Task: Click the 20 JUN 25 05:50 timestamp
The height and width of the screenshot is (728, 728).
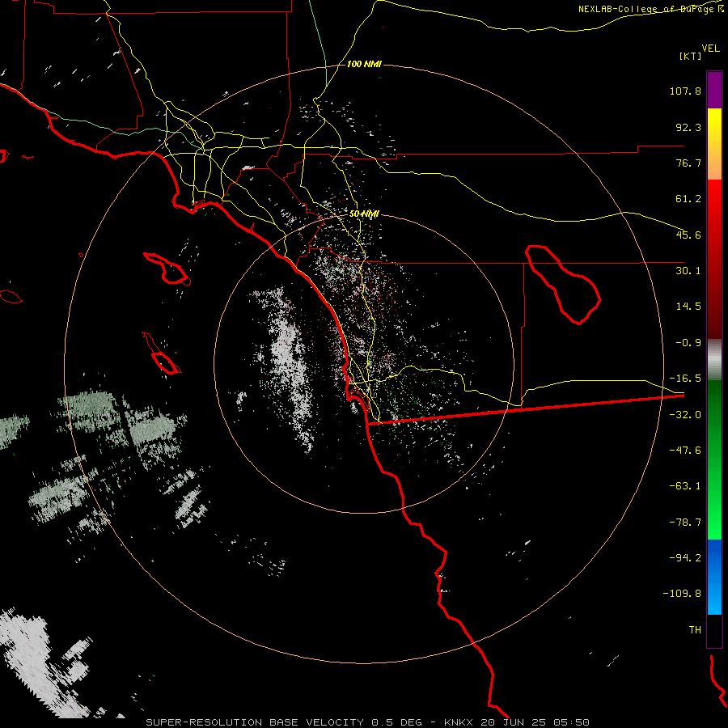Action: pos(535,722)
